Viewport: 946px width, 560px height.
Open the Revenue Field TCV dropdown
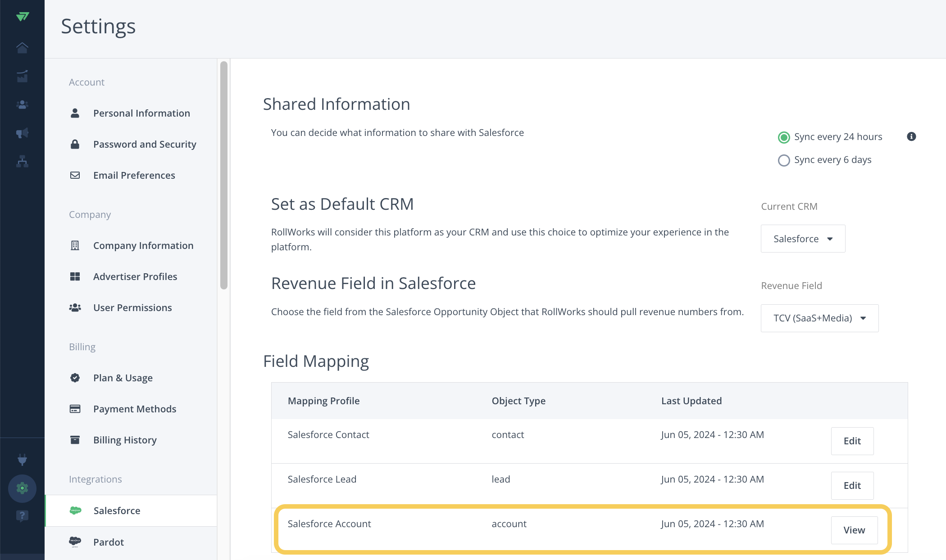(819, 318)
